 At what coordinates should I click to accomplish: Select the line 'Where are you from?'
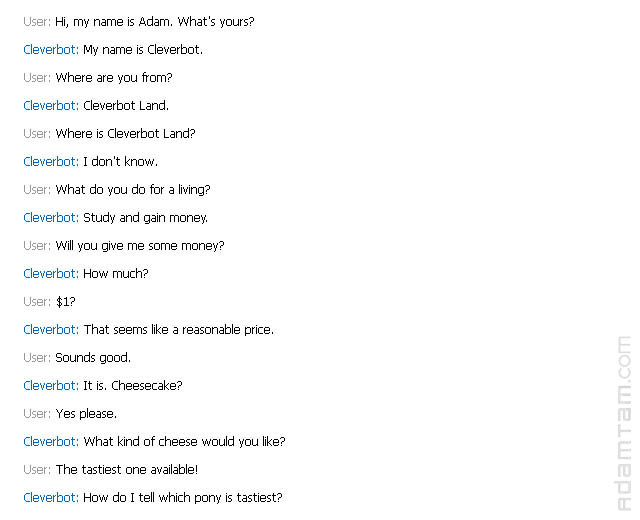coord(114,78)
